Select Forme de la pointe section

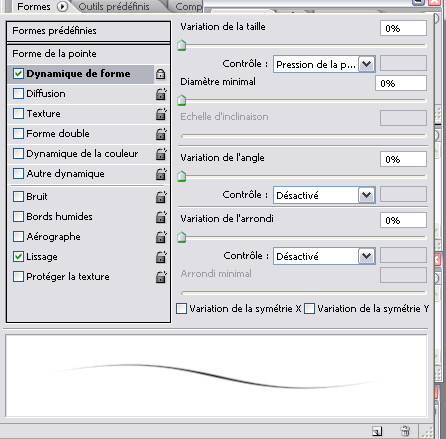point(88,54)
